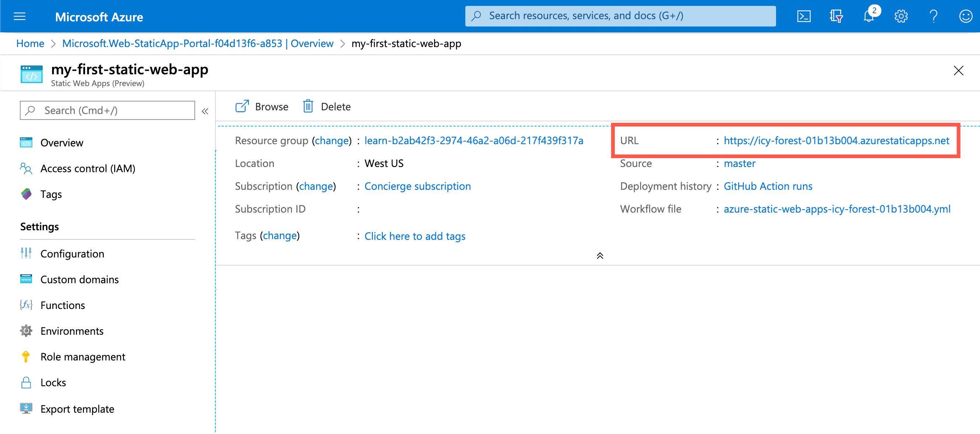Click the Microsoft Azure logo text
Image resolution: width=980 pixels, height=434 pixels.
click(99, 17)
